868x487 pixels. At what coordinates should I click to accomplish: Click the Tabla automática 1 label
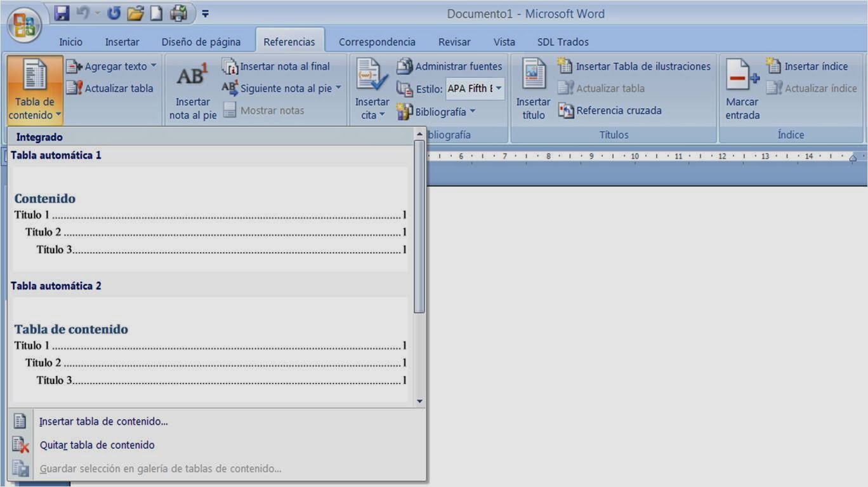tap(56, 155)
